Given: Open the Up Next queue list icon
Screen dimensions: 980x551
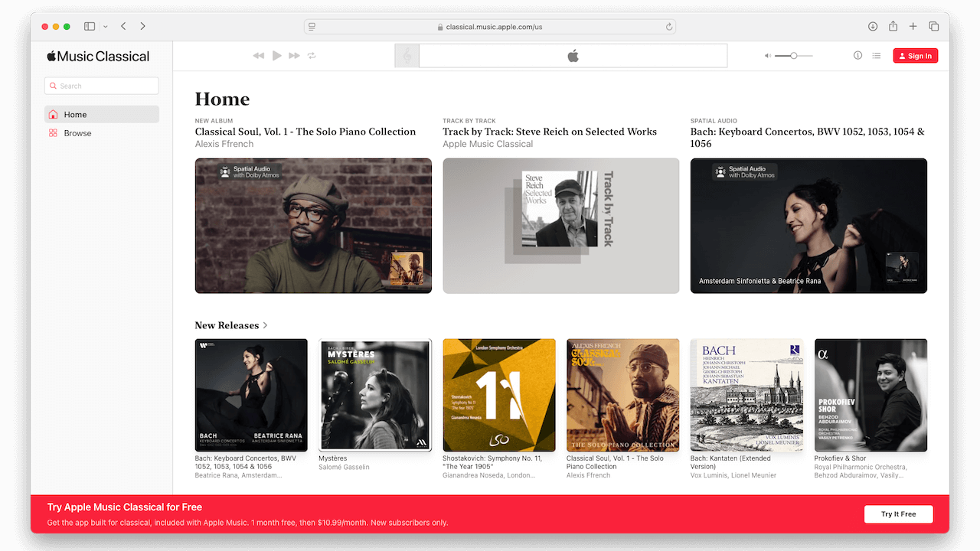Looking at the screenshot, I should pos(877,56).
